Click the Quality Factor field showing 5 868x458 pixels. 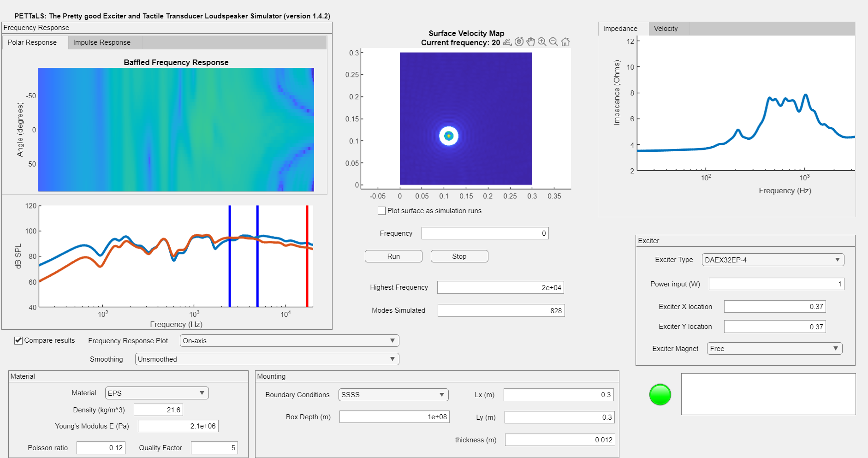point(214,448)
